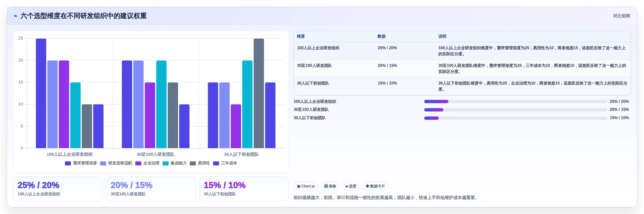Screen dimensions: 644x214
Task: Open the 15% / 10% stat card
Action: (x=244, y=189)
